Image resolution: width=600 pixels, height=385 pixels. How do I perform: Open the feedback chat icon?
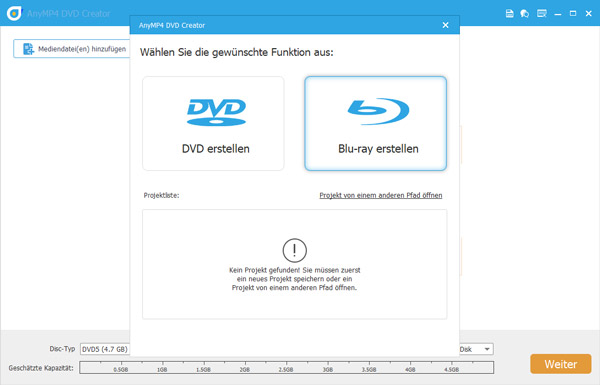coord(525,13)
